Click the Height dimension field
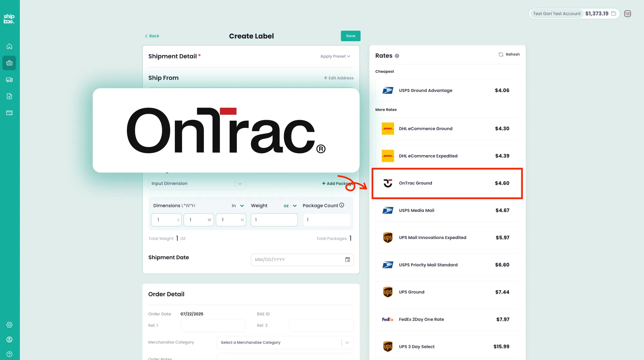The height and width of the screenshot is (360, 644). 231,220
